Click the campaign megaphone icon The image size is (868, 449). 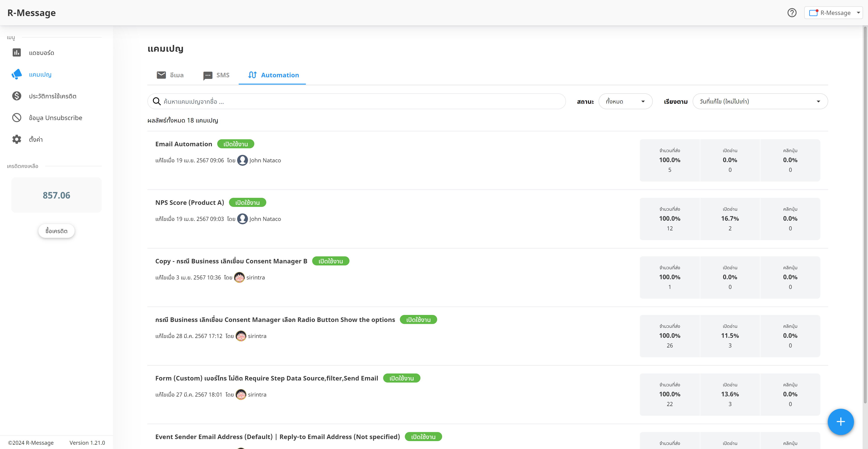pyautogui.click(x=17, y=74)
